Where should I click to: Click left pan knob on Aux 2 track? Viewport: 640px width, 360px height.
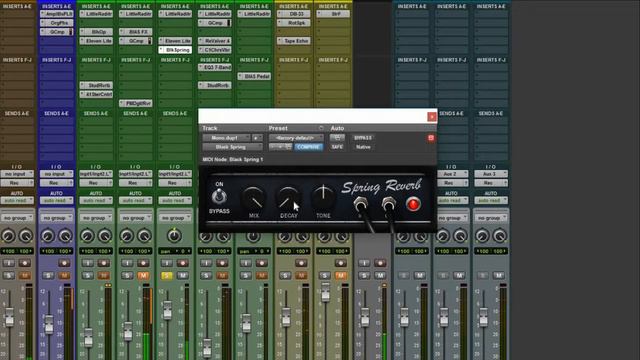click(443, 236)
